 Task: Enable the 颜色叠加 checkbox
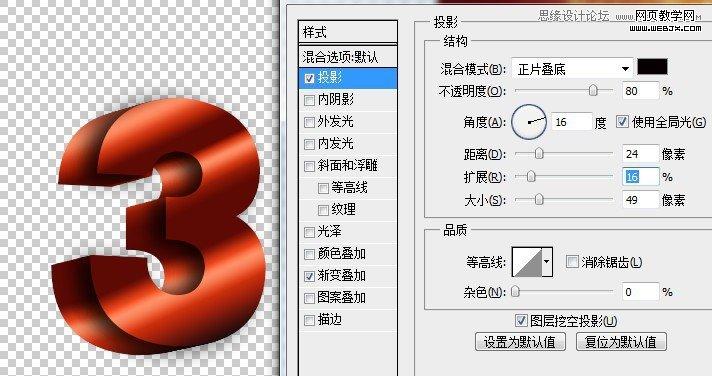pos(309,254)
